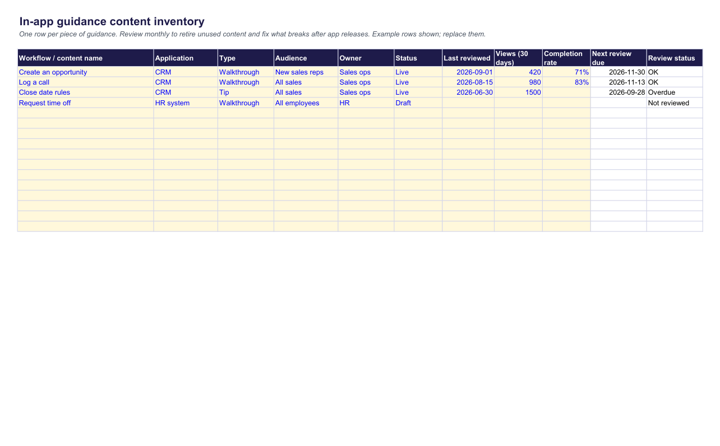This screenshot has width=720, height=446.
Task: Select the 'Log a call' cell
Action: [x=85, y=82]
